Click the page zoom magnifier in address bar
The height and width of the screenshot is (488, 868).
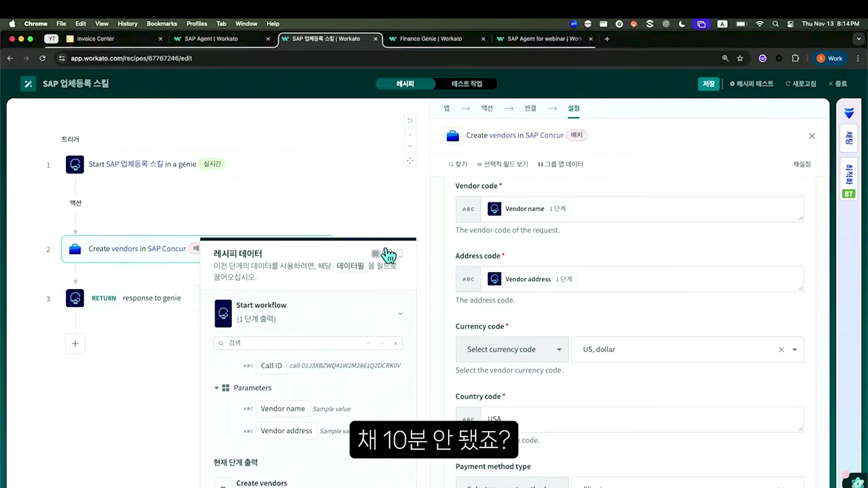tap(725, 58)
